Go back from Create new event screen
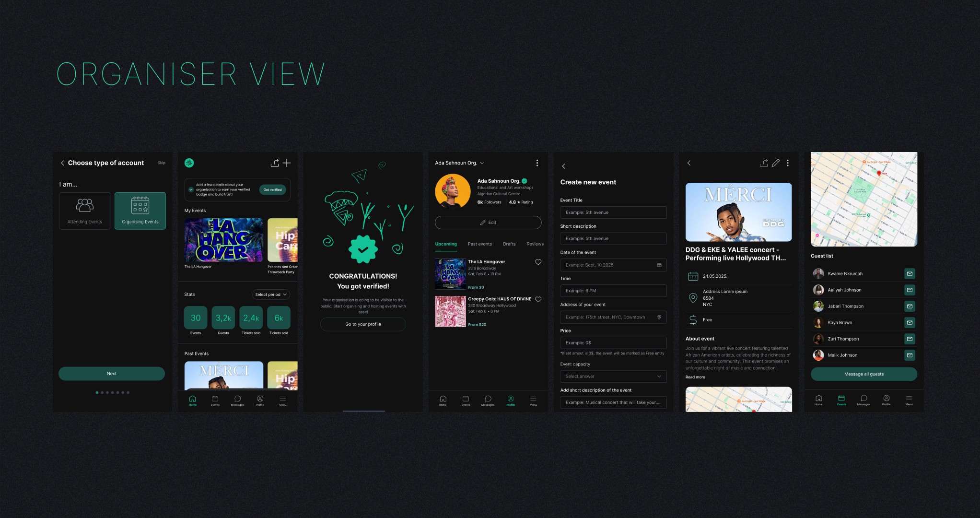Image resolution: width=980 pixels, height=518 pixels. coord(563,166)
